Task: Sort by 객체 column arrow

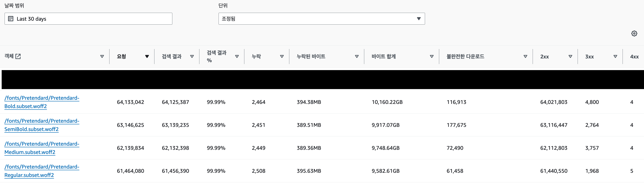Action: pyautogui.click(x=102, y=56)
